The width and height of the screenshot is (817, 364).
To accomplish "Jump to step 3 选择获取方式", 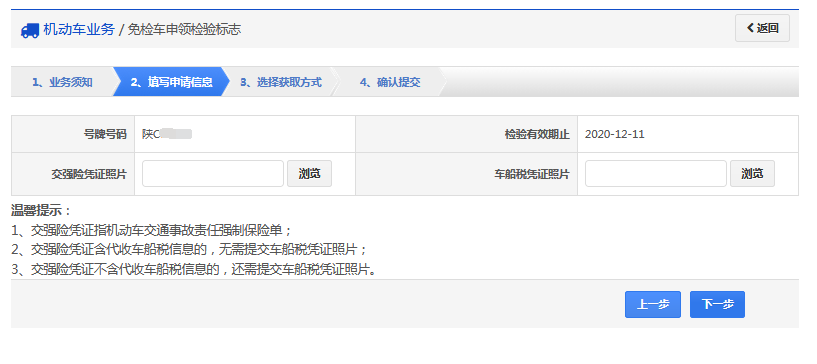I will coord(281,82).
